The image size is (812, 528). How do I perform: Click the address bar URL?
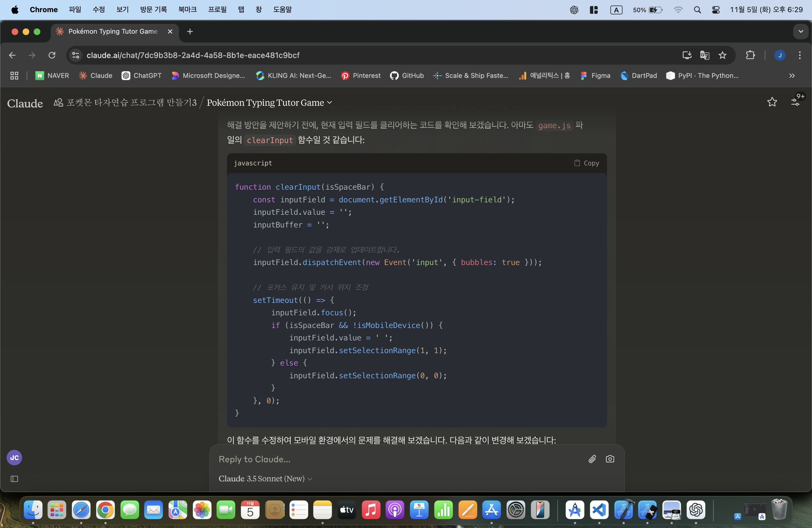click(193, 55)
